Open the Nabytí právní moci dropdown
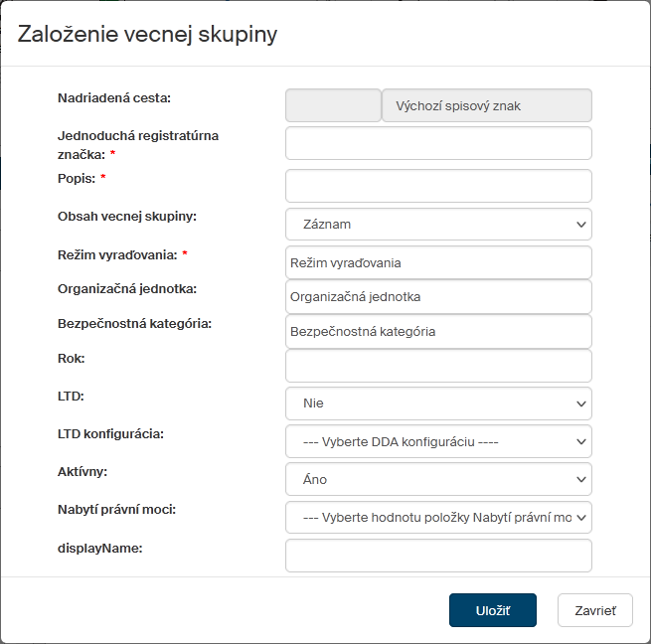The image size is (651, 644). tap(438, 517)
